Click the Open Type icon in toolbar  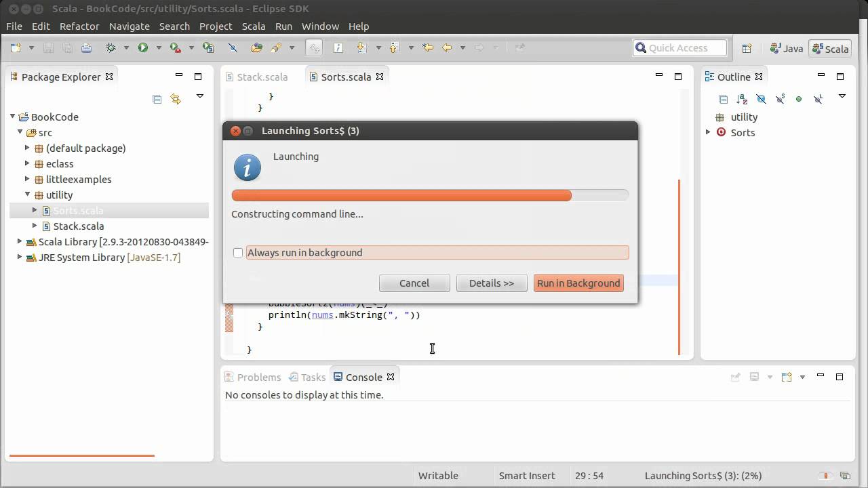[256, 47]
